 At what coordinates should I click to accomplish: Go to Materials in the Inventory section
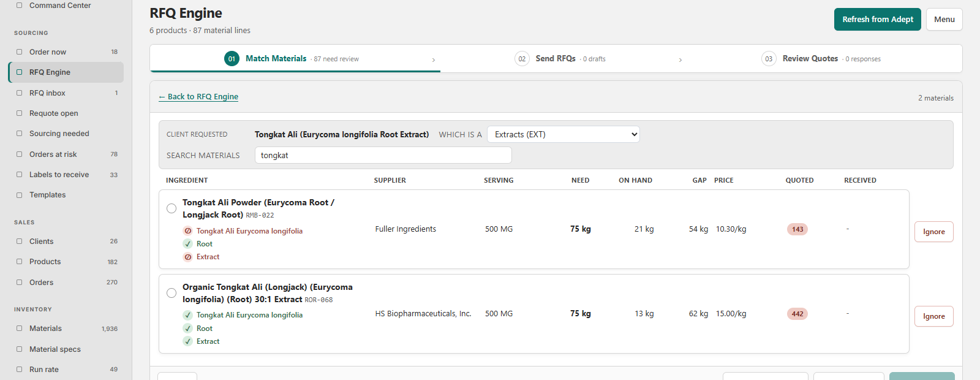pyautogui.click(x=66, y=329)
